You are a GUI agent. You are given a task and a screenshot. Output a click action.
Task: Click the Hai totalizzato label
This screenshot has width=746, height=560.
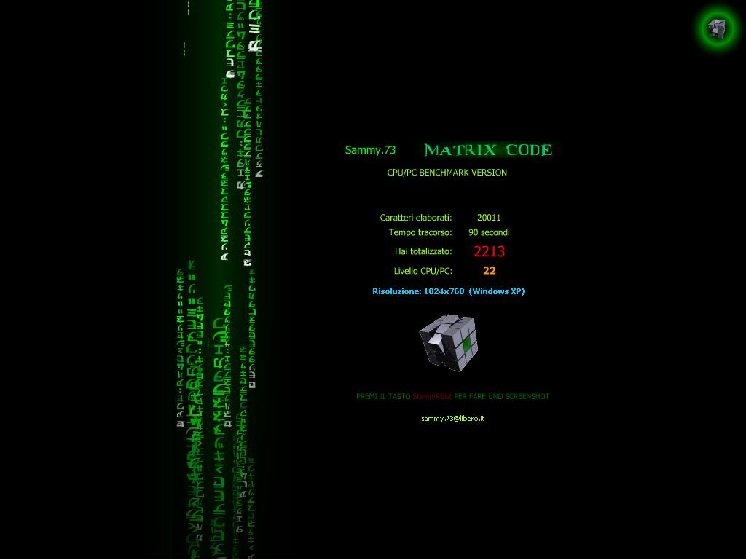tap(423, 251)
